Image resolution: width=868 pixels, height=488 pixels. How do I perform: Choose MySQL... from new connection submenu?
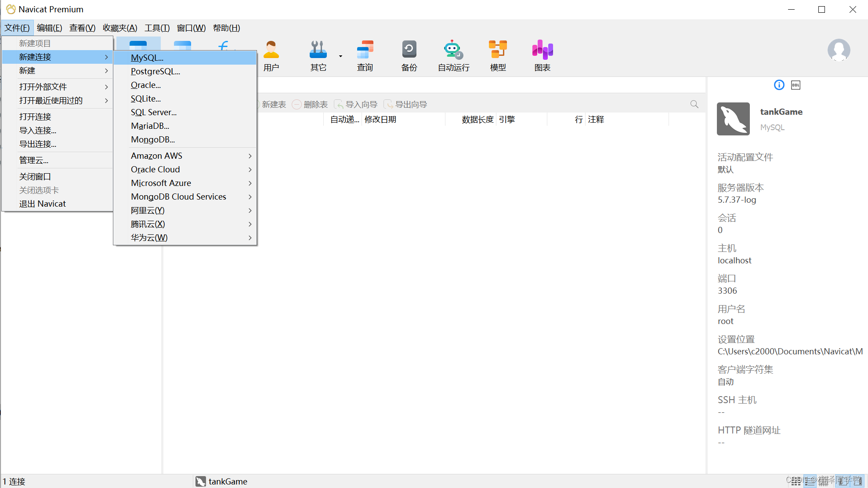[x=147, y=58]
